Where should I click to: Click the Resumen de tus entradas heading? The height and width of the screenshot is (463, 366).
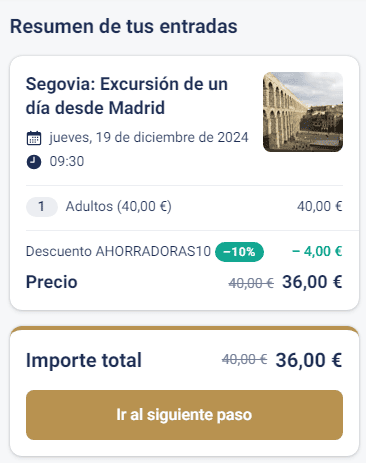click(124, 26)
